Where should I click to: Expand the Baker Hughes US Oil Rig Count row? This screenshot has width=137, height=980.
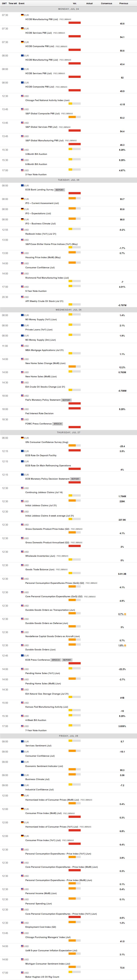pyautogui.click(x=42, y=977)
